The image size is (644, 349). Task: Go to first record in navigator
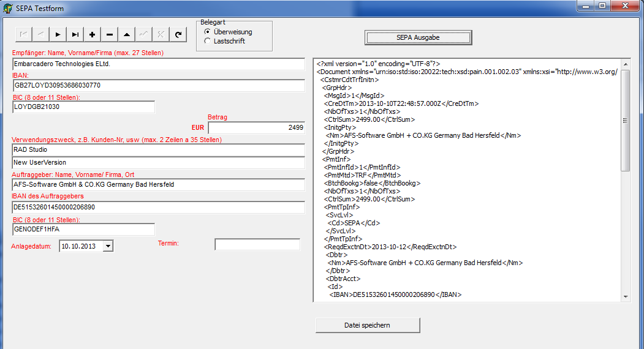(x=24, y=34)
